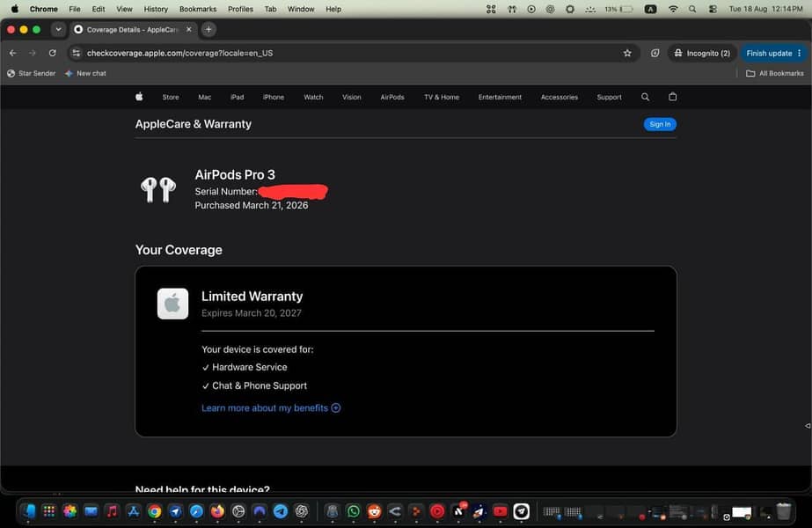Click the Sign In button
This screenshot has width=812, height=528.
pos(660,124)
